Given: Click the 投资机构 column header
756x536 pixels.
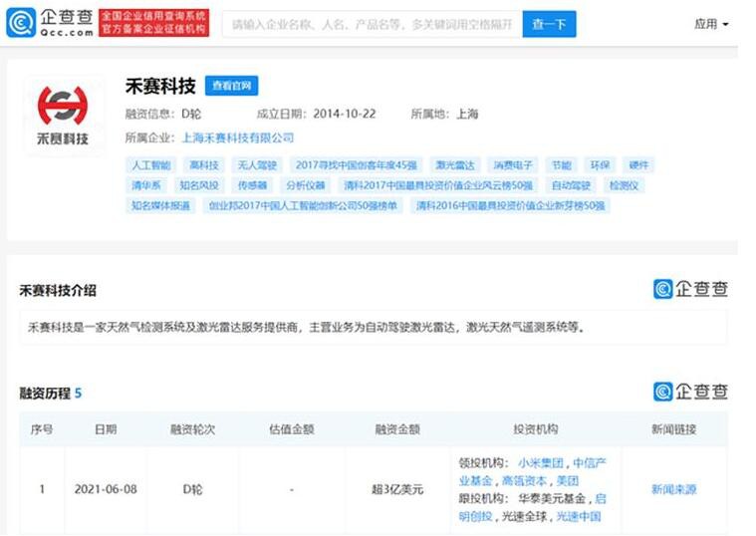Looking at the screenshot, I should click(x=535, y=428).
